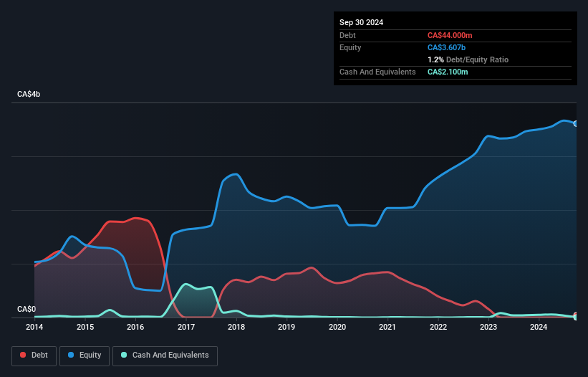Screen dimensions: 588x377
Task: Click the Debt row label in tooltip
Action: coord(347,35)
